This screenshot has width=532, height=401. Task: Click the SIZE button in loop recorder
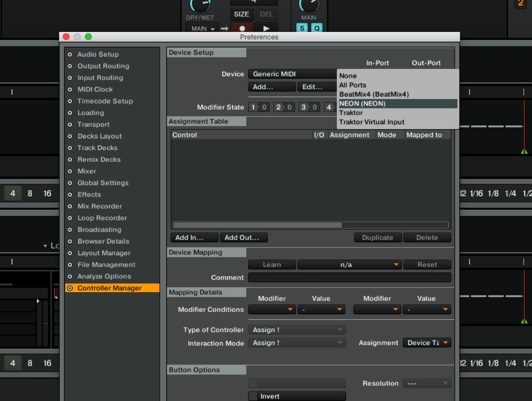242,14
